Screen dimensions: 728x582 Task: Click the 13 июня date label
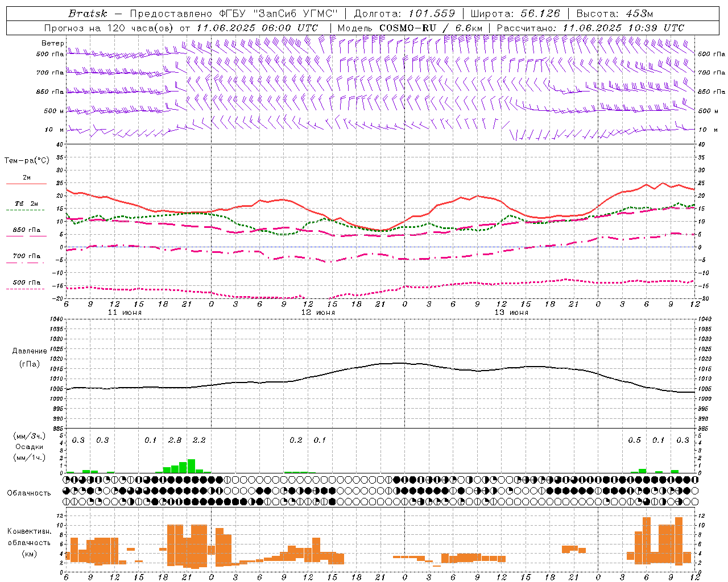pos(511,313)
